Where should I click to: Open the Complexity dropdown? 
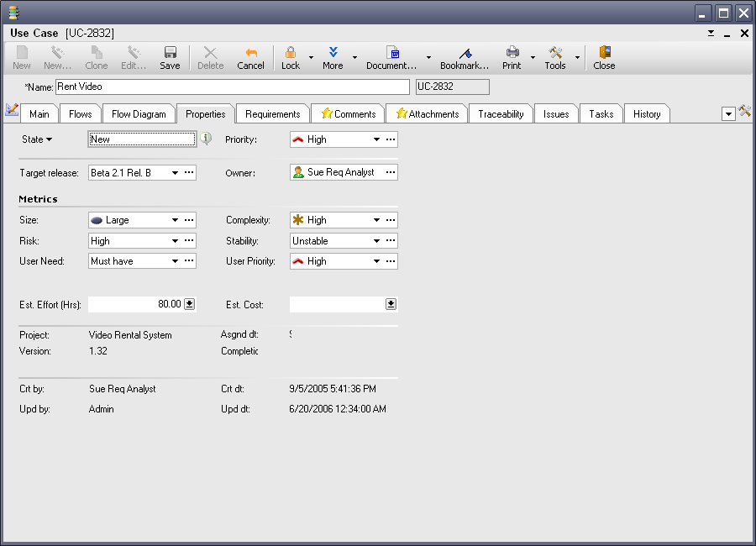pos(376,220)
